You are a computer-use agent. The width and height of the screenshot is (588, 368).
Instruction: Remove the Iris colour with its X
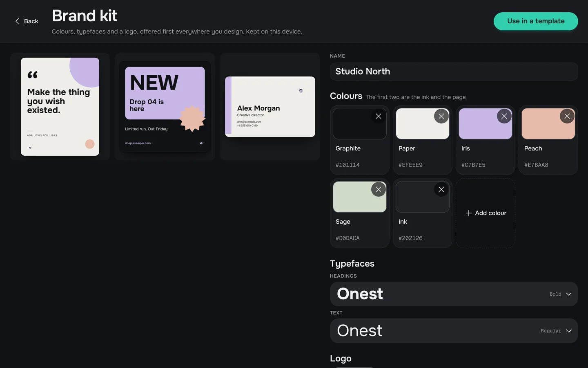click(x=504, y=116)
